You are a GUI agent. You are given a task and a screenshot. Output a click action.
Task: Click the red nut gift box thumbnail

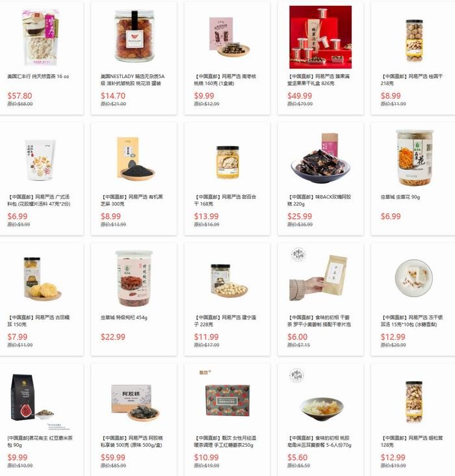[x=320, y=37]
